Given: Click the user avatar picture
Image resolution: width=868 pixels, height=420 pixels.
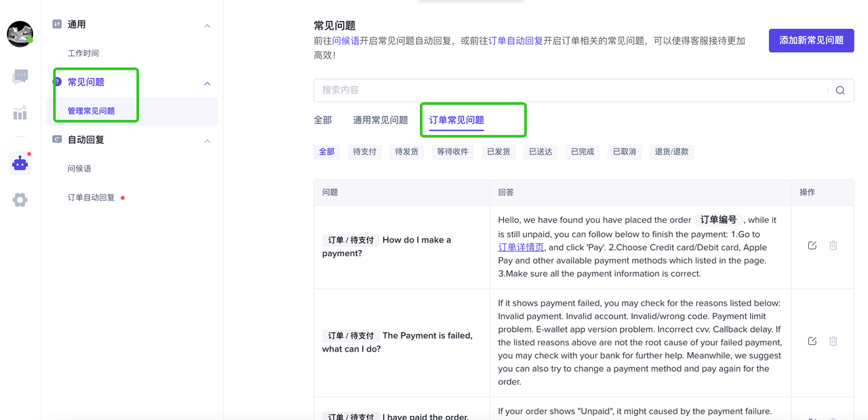Looking at the screenshot, I should (20, 34).
